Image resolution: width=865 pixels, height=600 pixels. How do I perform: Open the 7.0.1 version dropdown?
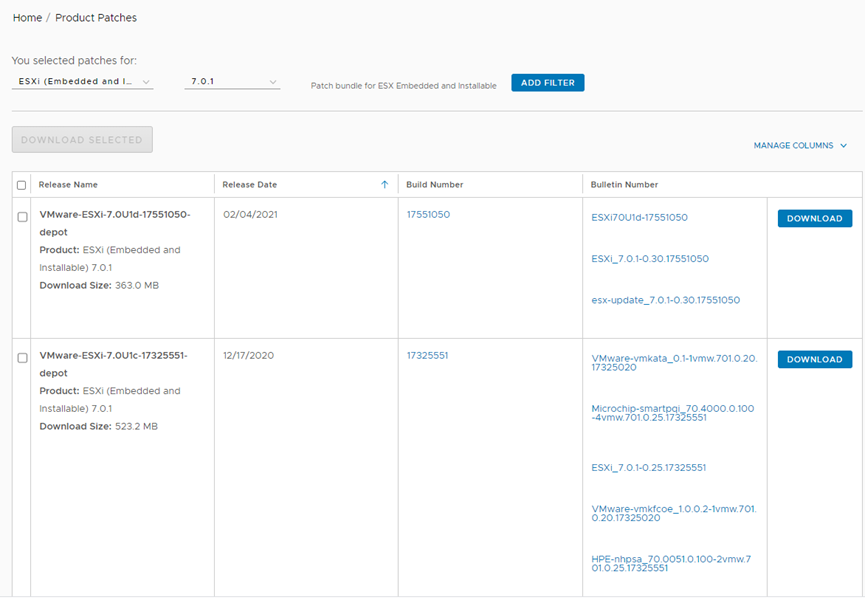pos(232,82)
